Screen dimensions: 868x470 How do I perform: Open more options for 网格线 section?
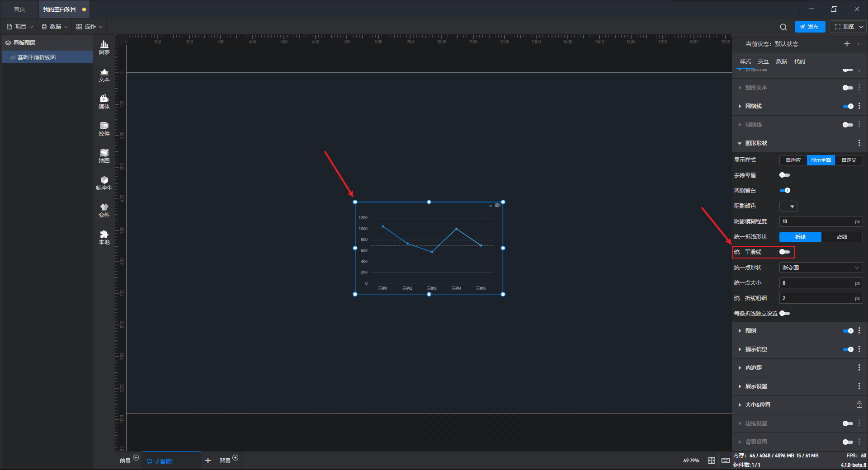859,106
